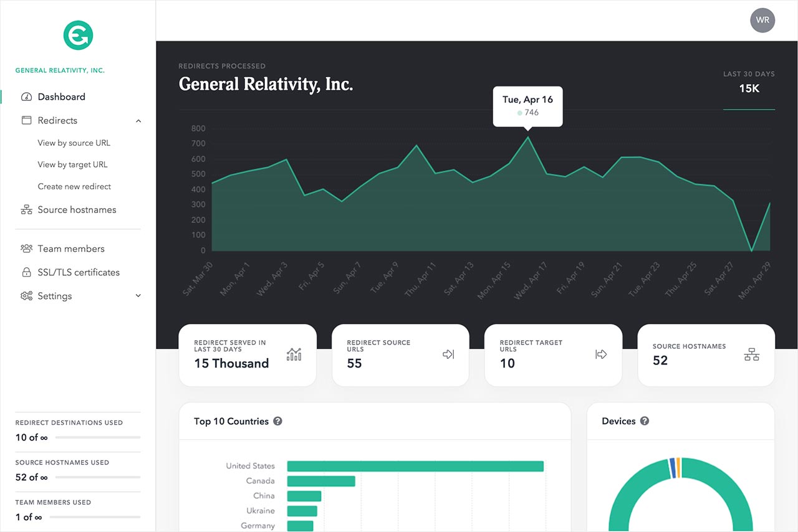Open the Redirects sidebar menu item
This screenshot has width=798, height=532.
(x=57, y=121)
